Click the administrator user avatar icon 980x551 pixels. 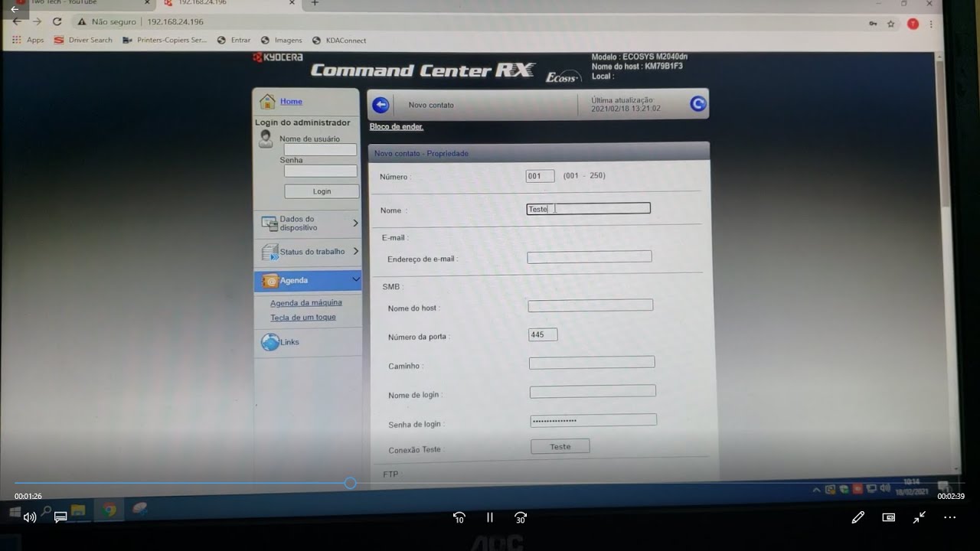pos(266,139)
